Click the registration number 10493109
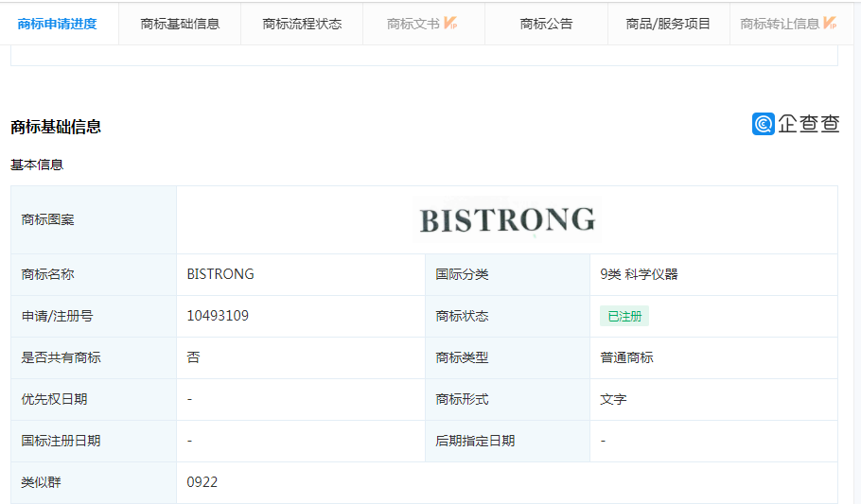The width and height of the screenshot is (861, 504). [218, 316]
